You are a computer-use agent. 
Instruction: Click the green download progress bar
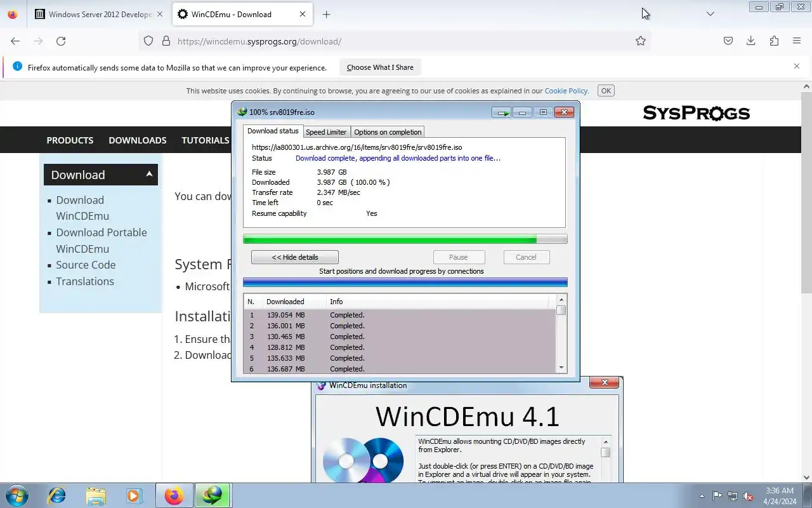(x=405, y=239)
